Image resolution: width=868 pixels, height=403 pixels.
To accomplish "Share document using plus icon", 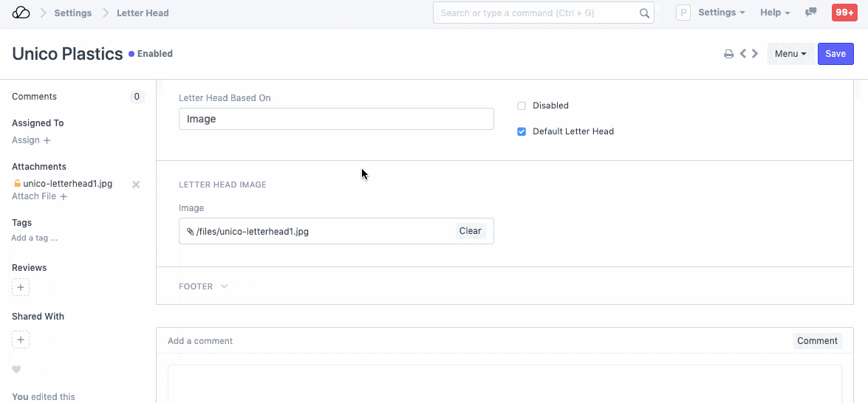I will point(21,340).
